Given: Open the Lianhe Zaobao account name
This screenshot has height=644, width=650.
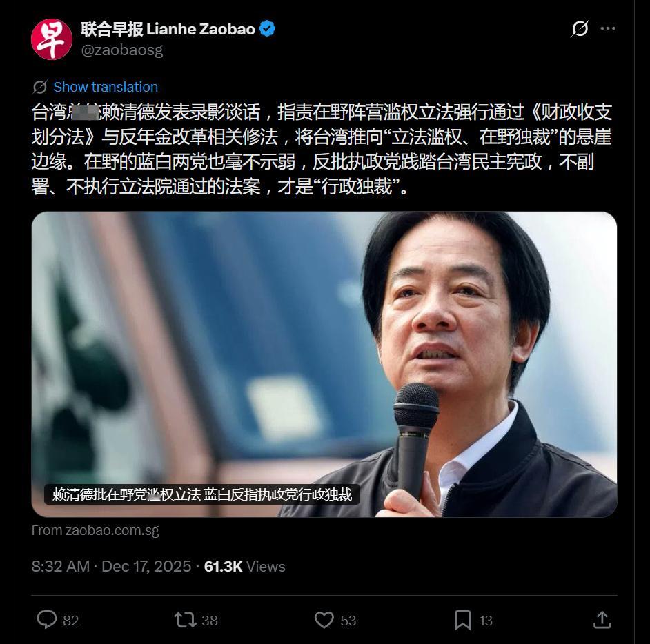Looking at the screenshot, I should (x=168, y=29).
